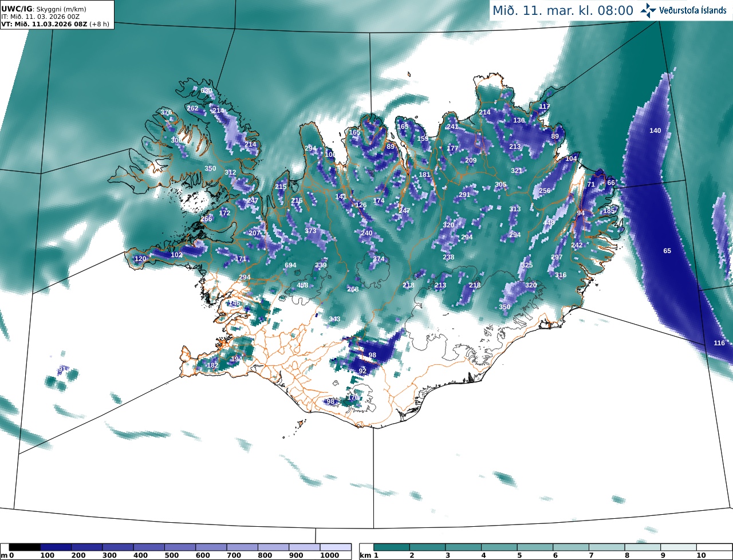The width and height of the screenshot is (733, 560).
Task: Click the 316 visibility value
Action: tap(561, 275)
